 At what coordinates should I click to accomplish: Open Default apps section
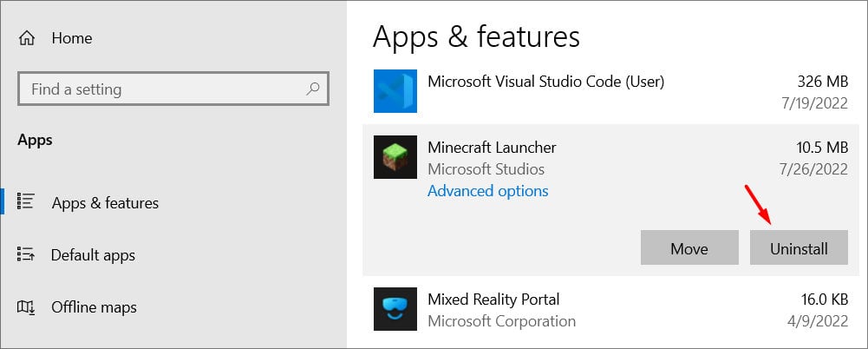(93, 255)
